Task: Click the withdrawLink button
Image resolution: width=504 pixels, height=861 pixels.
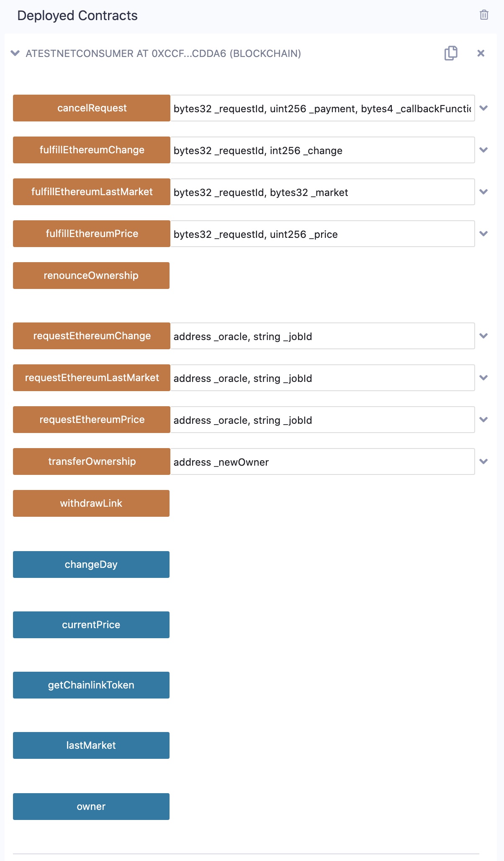Action: coord(91,503)
